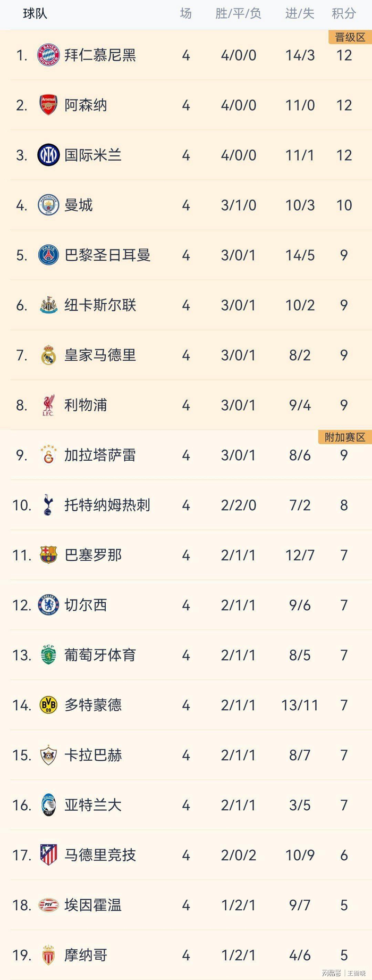Screen dimensions: 372x980
Task: Click the Borussia Dortmund BVB logo
Action: click(48, 705)
